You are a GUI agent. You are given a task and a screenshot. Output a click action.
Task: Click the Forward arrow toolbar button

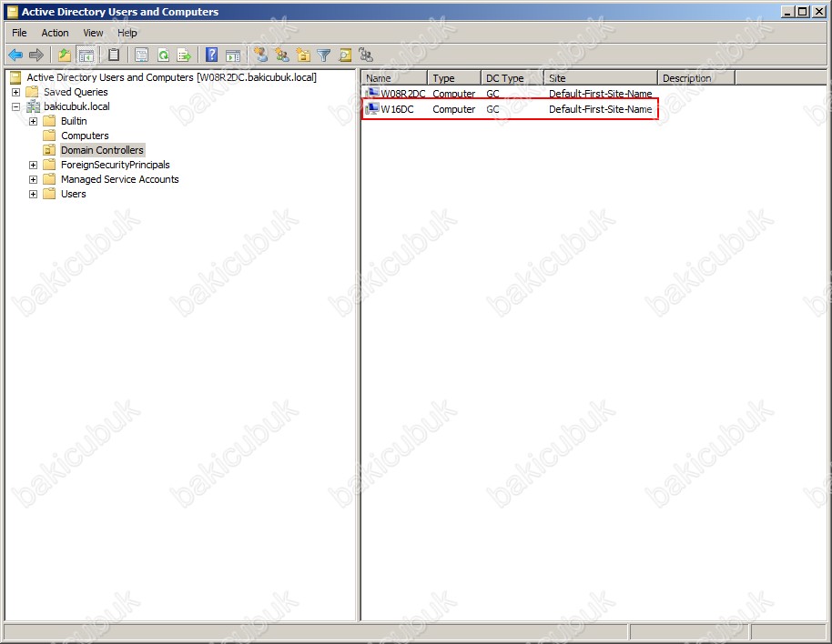[x=36, y=55]
